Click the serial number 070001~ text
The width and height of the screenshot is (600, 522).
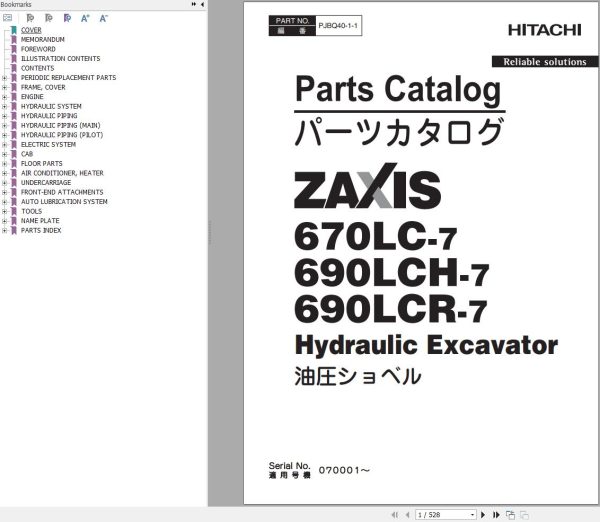344,470
